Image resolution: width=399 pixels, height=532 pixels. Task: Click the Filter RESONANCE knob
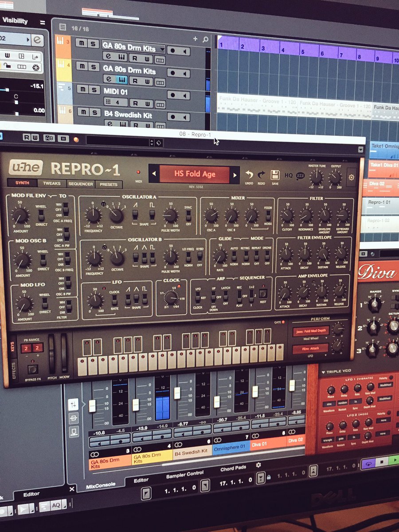click(x=305, y=216)
